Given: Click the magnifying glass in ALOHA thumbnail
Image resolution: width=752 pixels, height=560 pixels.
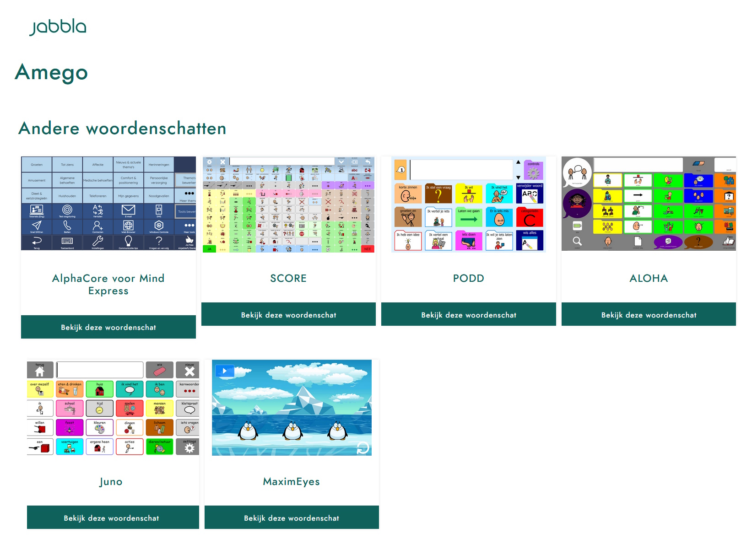Looking at the screenshot, I should click(x=577, y=241).
